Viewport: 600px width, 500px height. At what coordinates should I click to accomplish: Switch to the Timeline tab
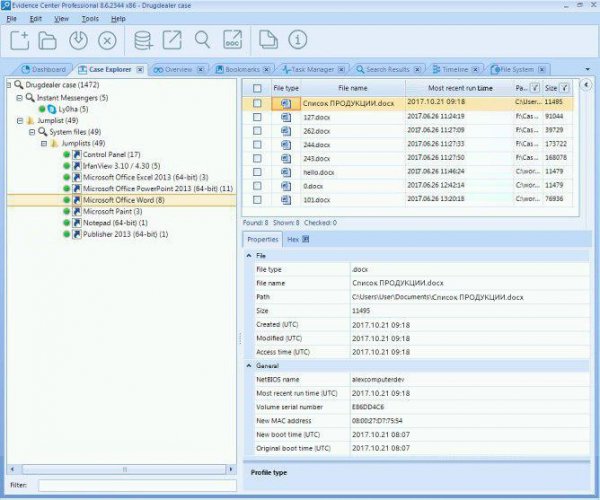455,70
